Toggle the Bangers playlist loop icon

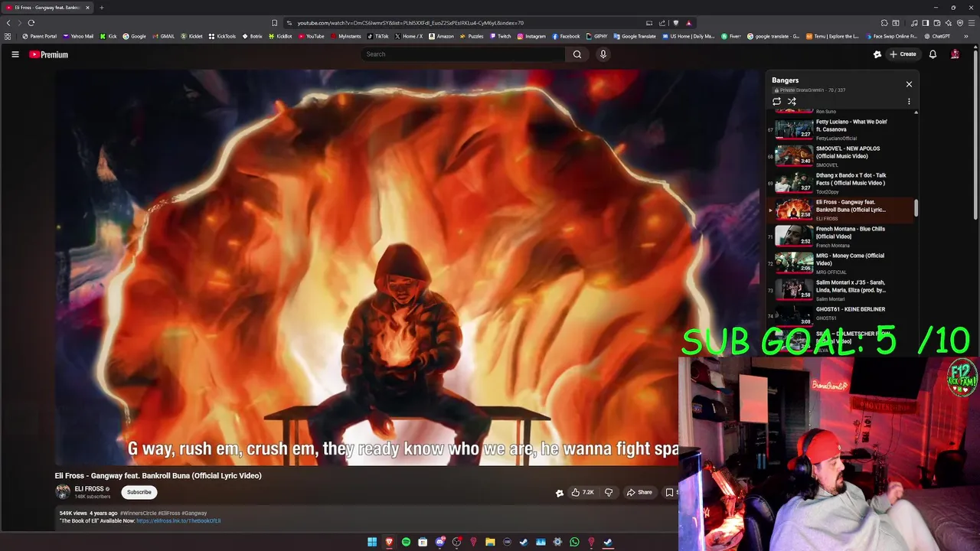[776, 101]
